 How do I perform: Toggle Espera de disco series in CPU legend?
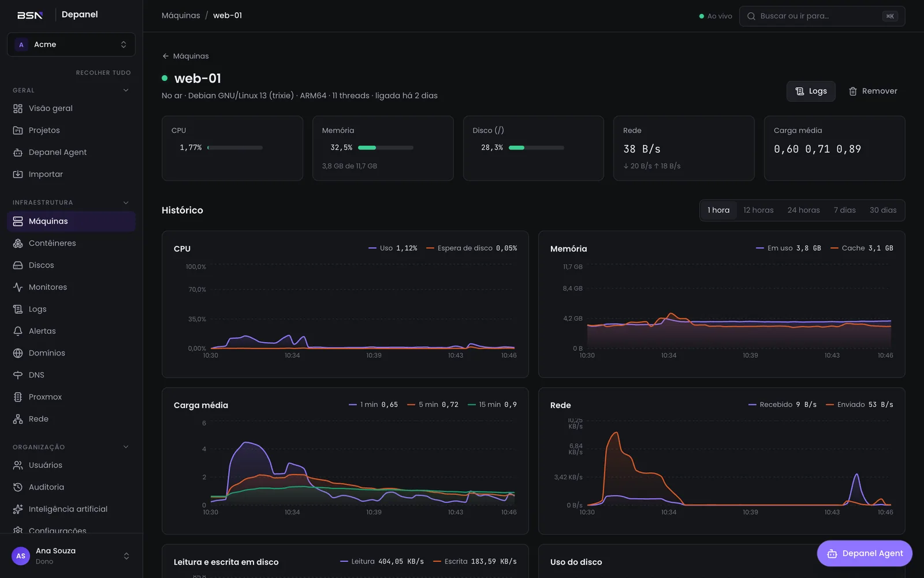[x=472, y=249]
